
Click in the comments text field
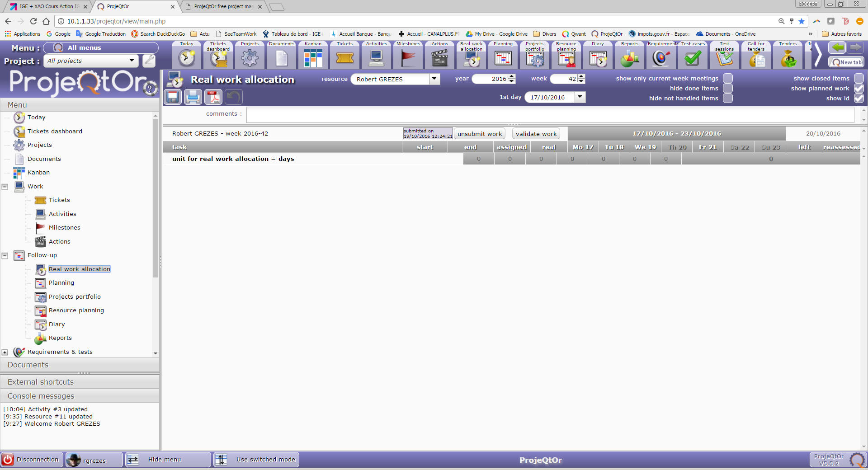pyautogui.click(x=550, y=115)
